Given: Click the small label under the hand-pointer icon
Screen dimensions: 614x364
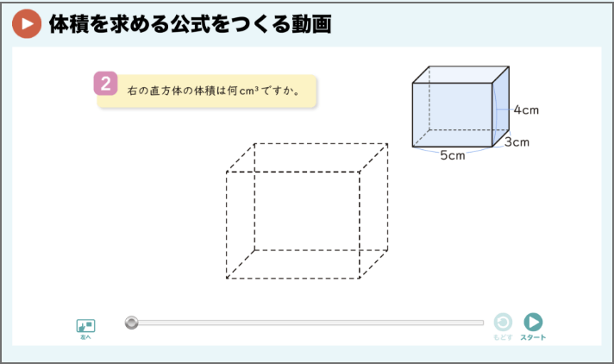Looking at the screenshot, I should click(x=85, y=337).
